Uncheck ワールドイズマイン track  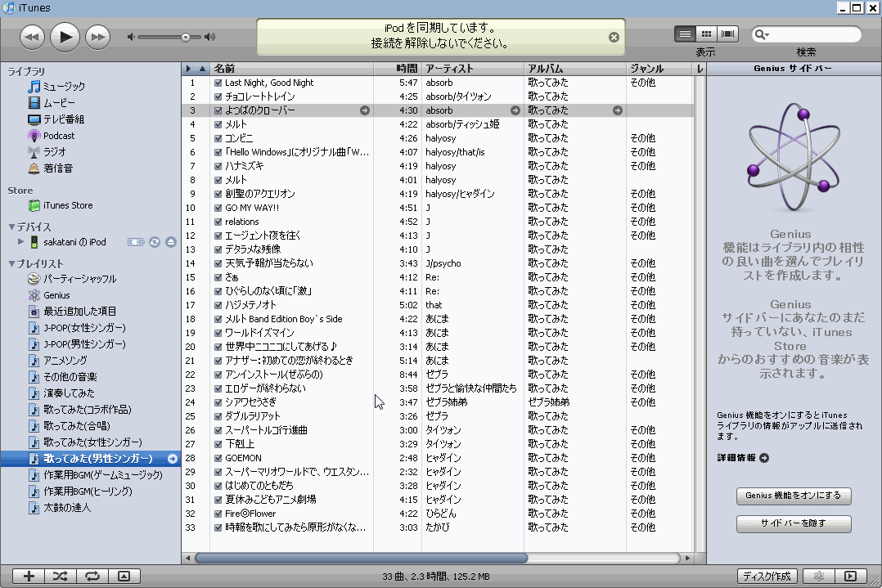pyautogui.click(x=218, y=333)
